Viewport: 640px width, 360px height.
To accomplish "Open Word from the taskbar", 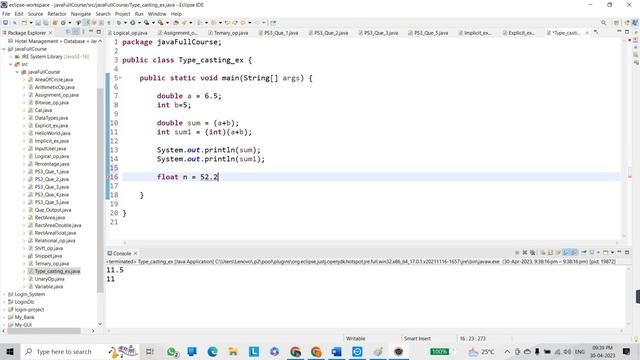I will (x=336, y=351).
